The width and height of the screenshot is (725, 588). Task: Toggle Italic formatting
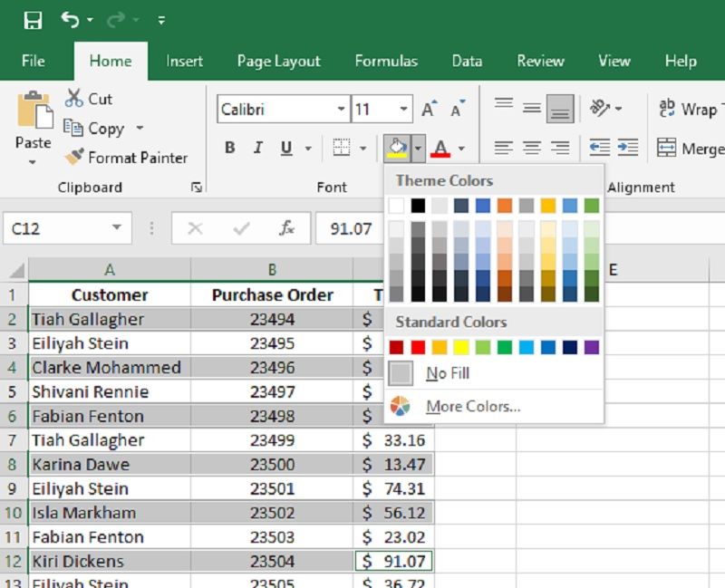click(257, 149)
